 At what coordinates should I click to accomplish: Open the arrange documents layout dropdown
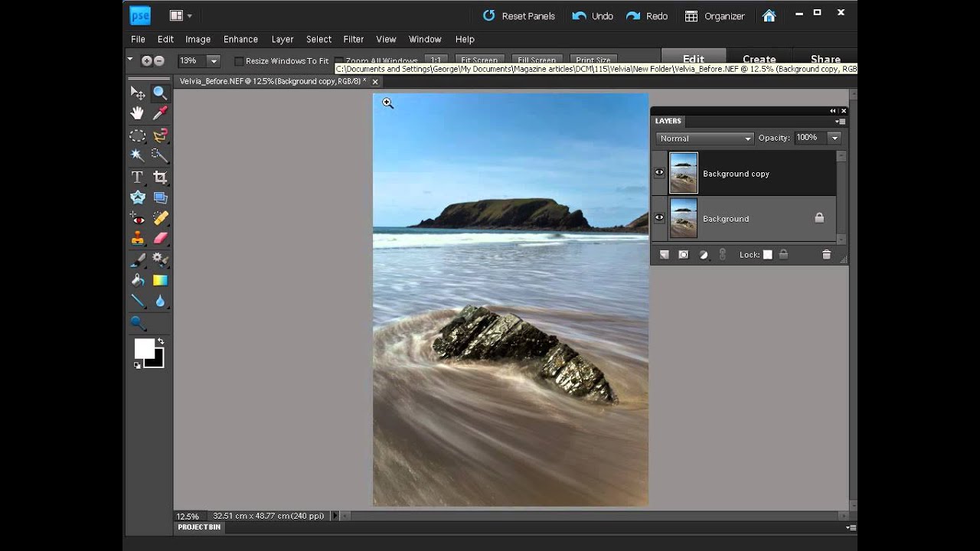[181, 15]
